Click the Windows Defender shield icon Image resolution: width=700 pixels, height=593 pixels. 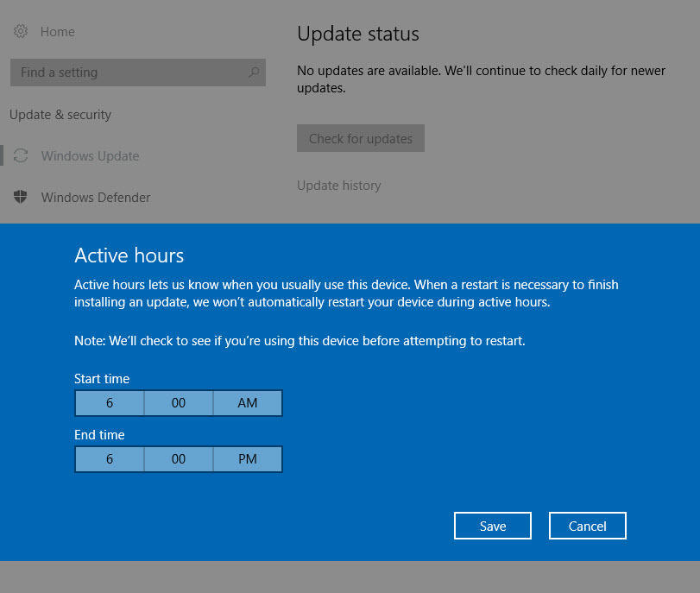(21, 198)
